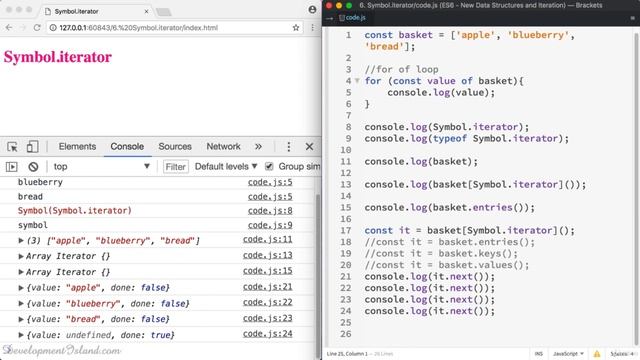Open a new browser tab
This screenshot has height=360, width=640.
(x=164, y=12)
